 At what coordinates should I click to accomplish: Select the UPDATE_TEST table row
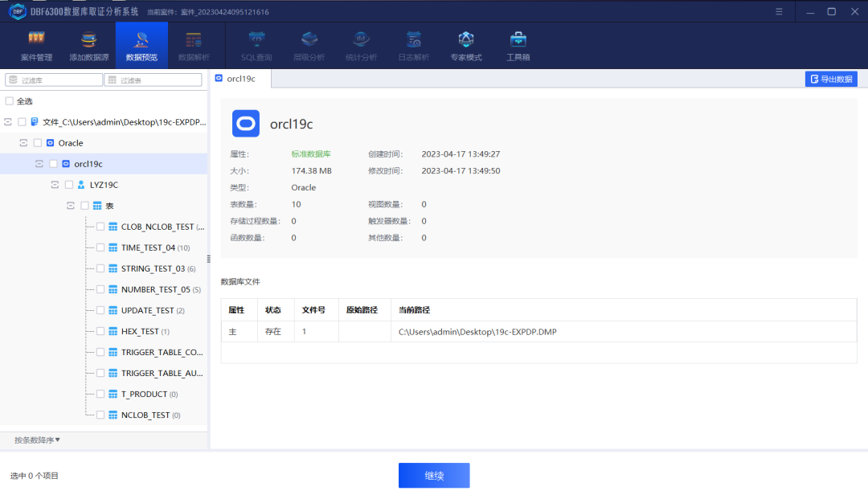[104, 310]
